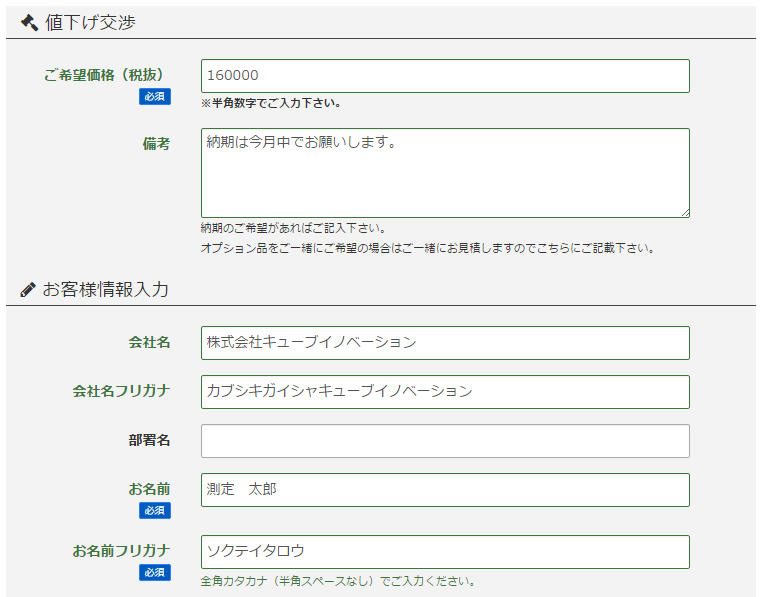Click the empty 部署名 field

pyautogui.click(x=445, y=441)
